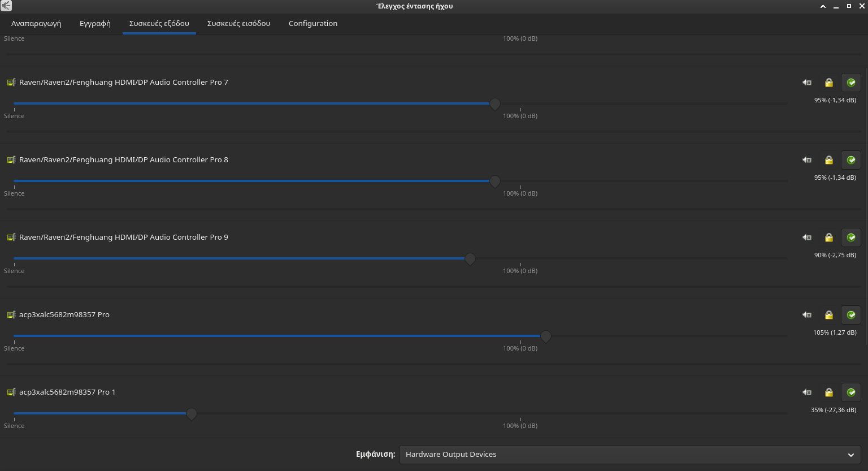Lock channels for Audio Controller Pro 9
Viewport: 868px width, 471px height.
[x=829, y=237]
